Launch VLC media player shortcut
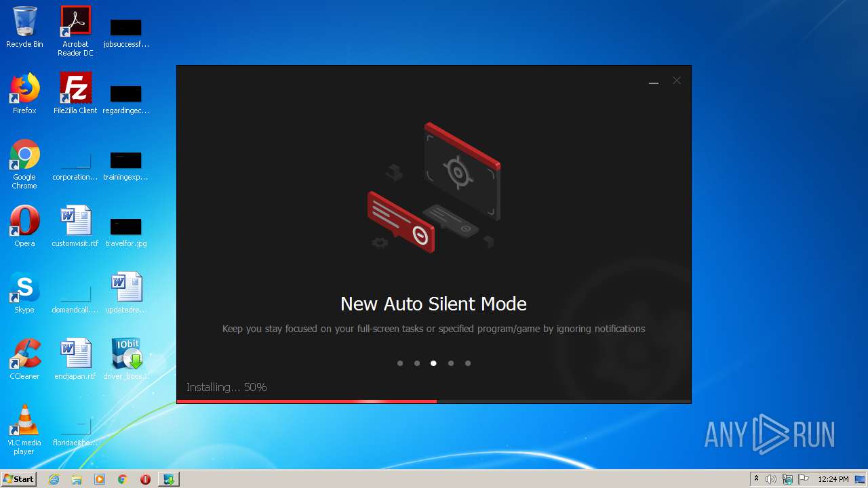 point(24,430)
